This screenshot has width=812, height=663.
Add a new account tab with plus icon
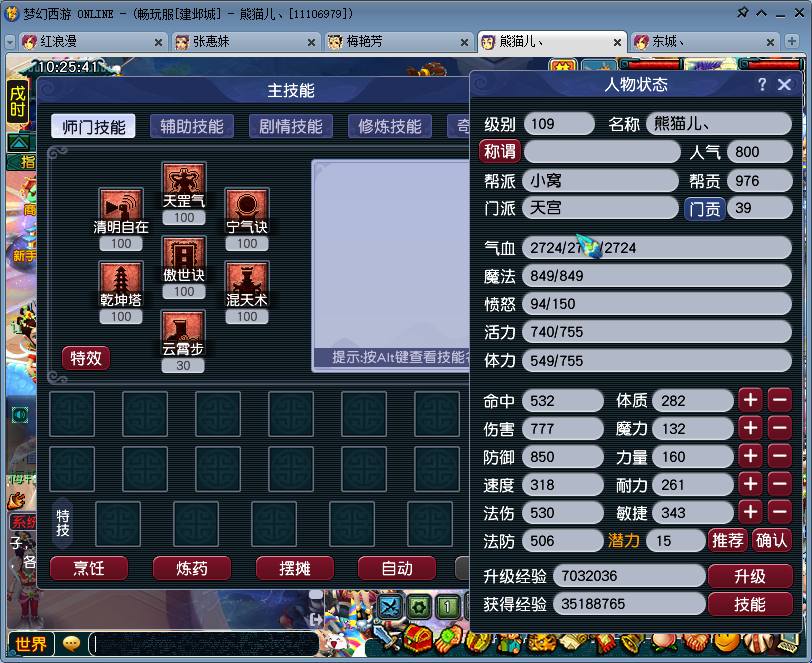791,41
